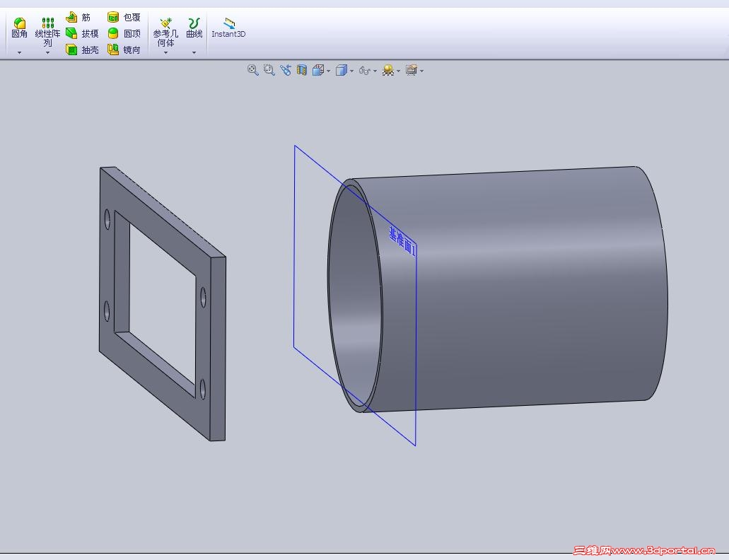Open the Fillet (圆角) dropdown arrow
Viewport: 729px width, 560px height.
[x=19, y=52]
